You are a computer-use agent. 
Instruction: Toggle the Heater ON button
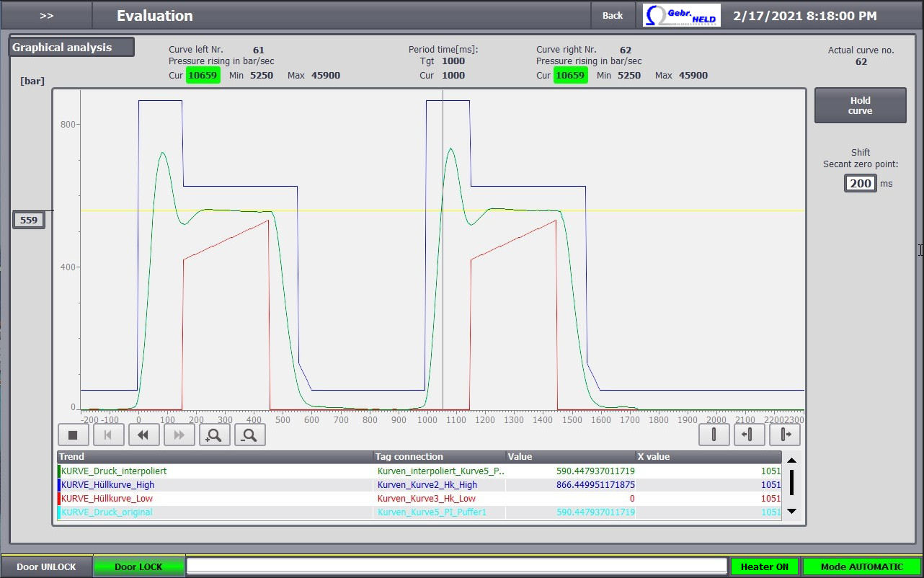765,567
